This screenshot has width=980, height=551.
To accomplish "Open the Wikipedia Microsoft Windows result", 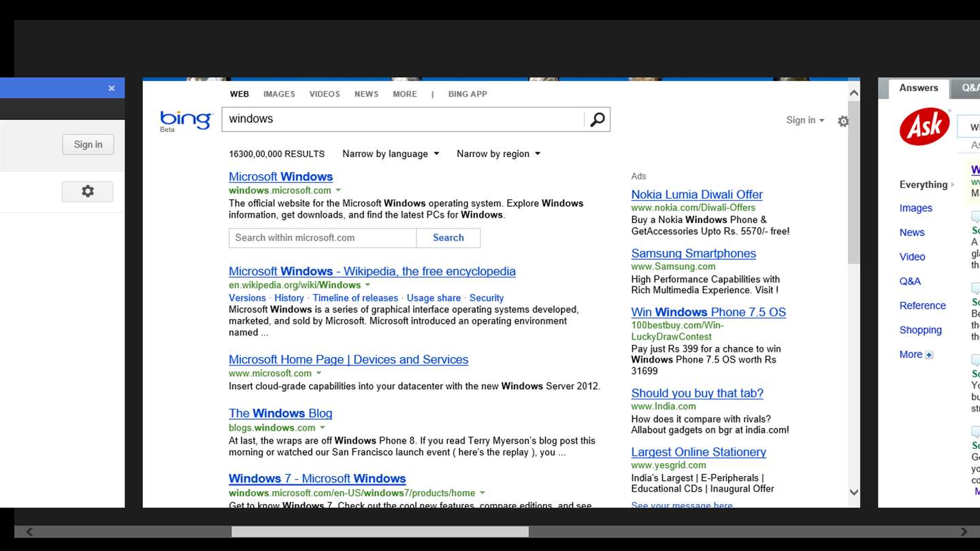I will tap(372, 271).
